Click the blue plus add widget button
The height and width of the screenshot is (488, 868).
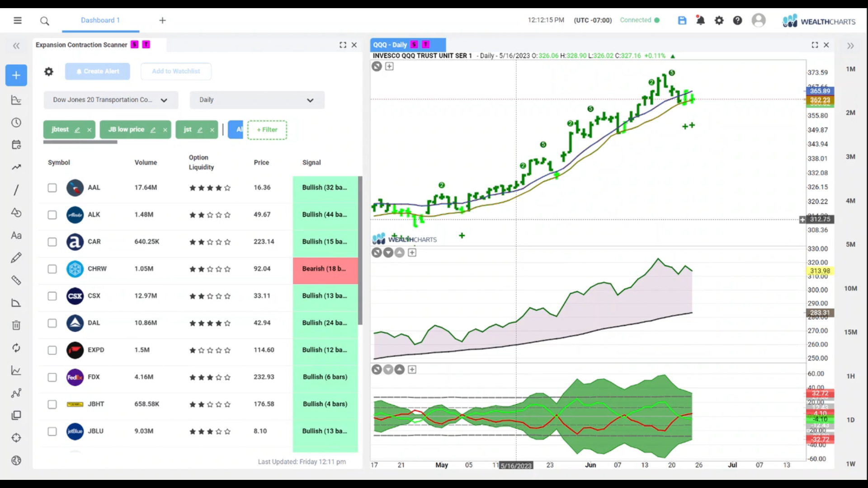click(16, 75)
